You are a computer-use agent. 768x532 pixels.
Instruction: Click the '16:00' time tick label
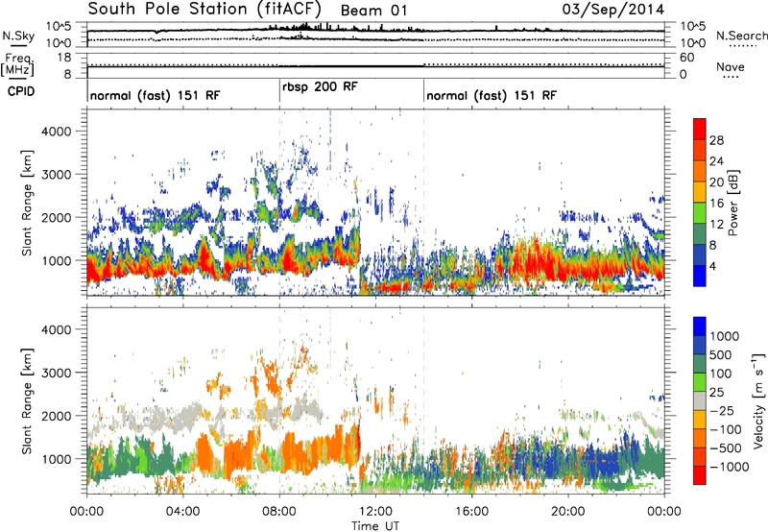click(471, 512)
